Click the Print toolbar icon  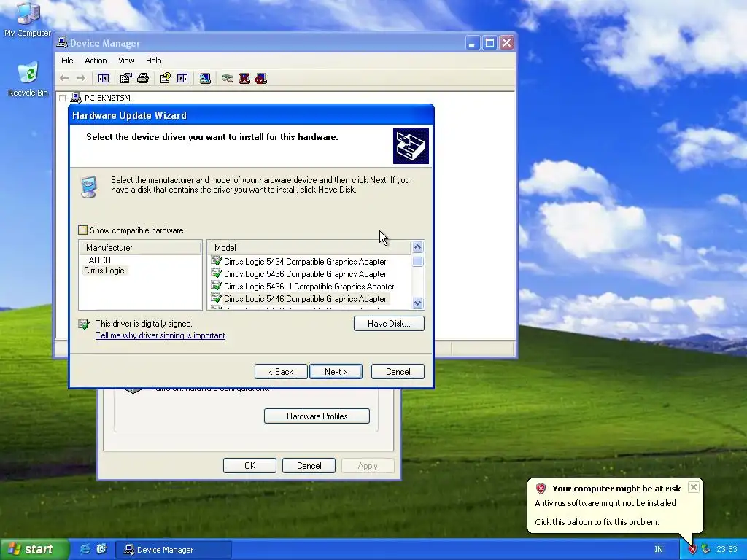[143, 78]
